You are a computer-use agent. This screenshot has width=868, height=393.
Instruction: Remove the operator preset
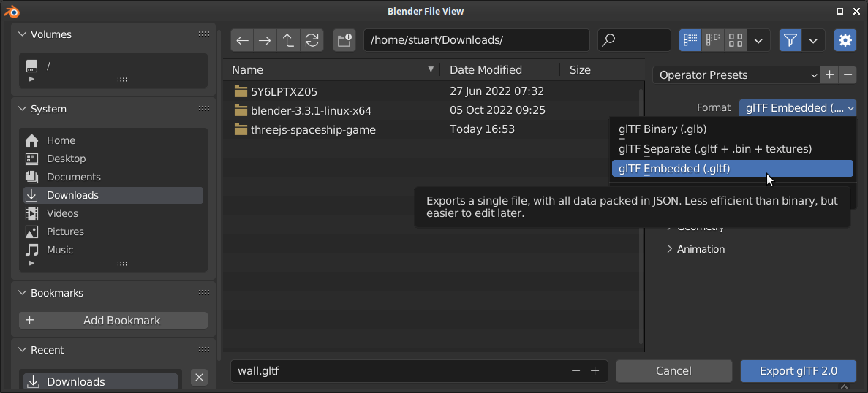pyautogui.click(x=848, y=75)
